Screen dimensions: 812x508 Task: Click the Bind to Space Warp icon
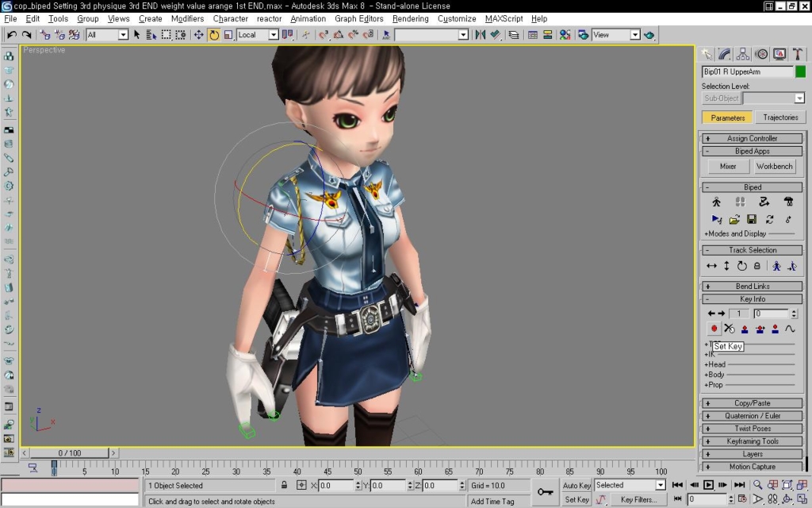click(75, 35)
